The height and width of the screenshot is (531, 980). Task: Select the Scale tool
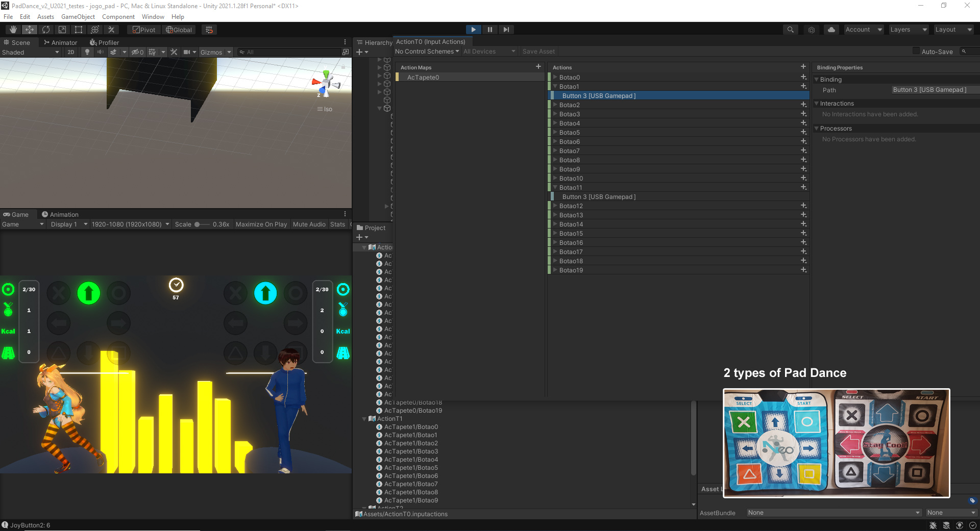click(62, 30)
